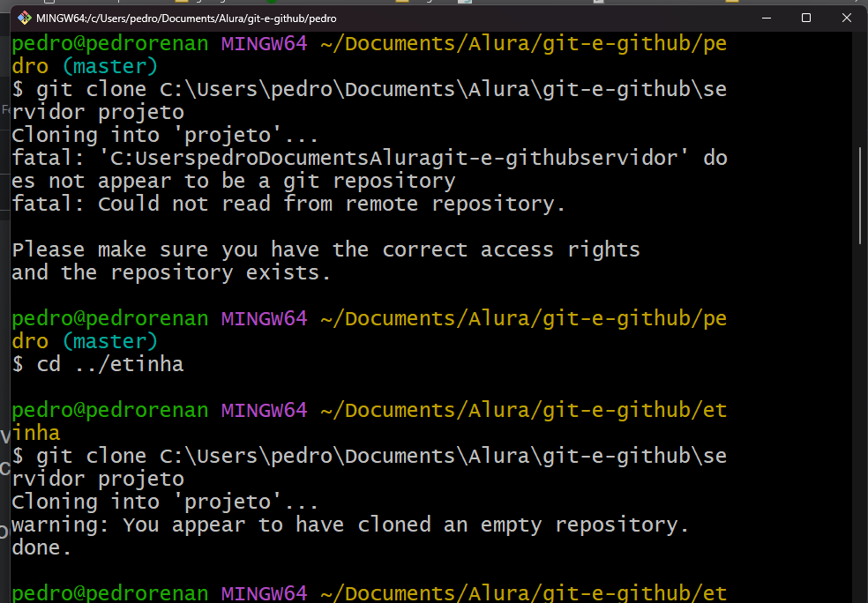Click 'and the repository exists.' line
Screen dimensions: 868x603
pyautogui.click(x=171, y=272)
